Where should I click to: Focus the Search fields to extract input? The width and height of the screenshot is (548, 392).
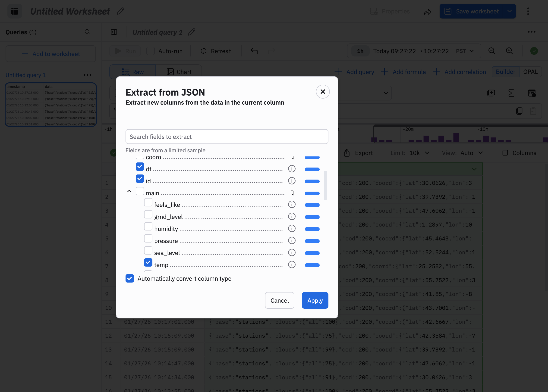[227, 137]
